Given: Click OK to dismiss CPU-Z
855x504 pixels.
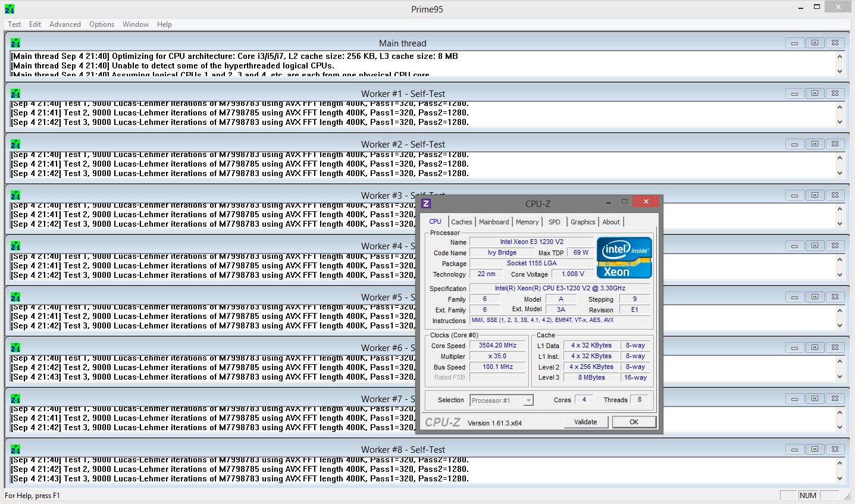Looking at the screenshot, I should coord(634,422).
